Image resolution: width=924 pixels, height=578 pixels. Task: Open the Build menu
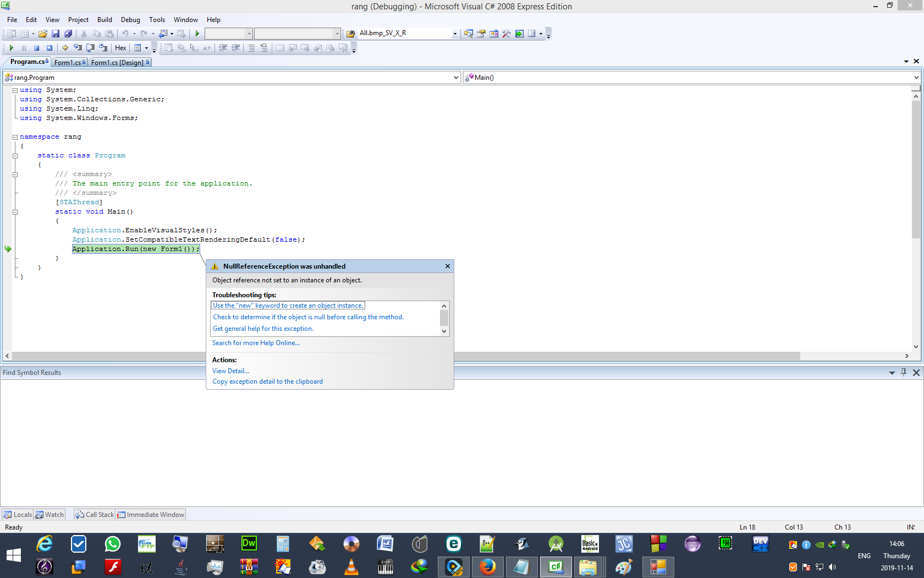point(105,20)
